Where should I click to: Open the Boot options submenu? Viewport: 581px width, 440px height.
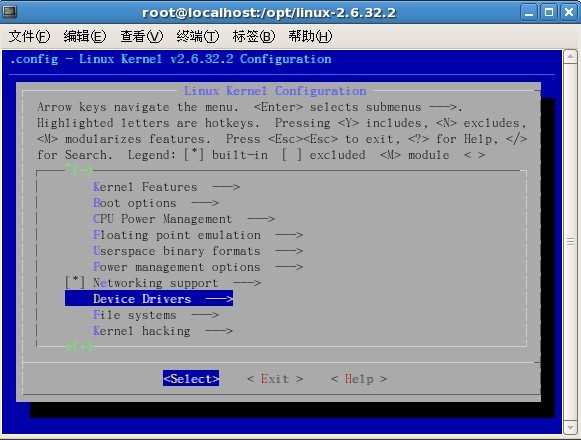click(x=156, y=203)
